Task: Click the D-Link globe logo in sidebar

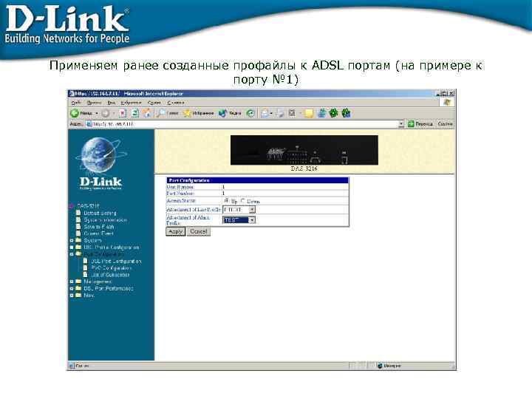Action: click(x=100, y=163)
